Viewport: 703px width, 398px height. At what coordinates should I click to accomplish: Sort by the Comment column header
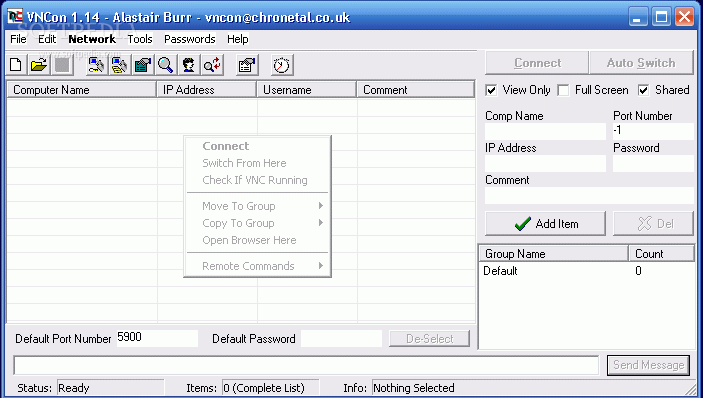coord(416,90)
